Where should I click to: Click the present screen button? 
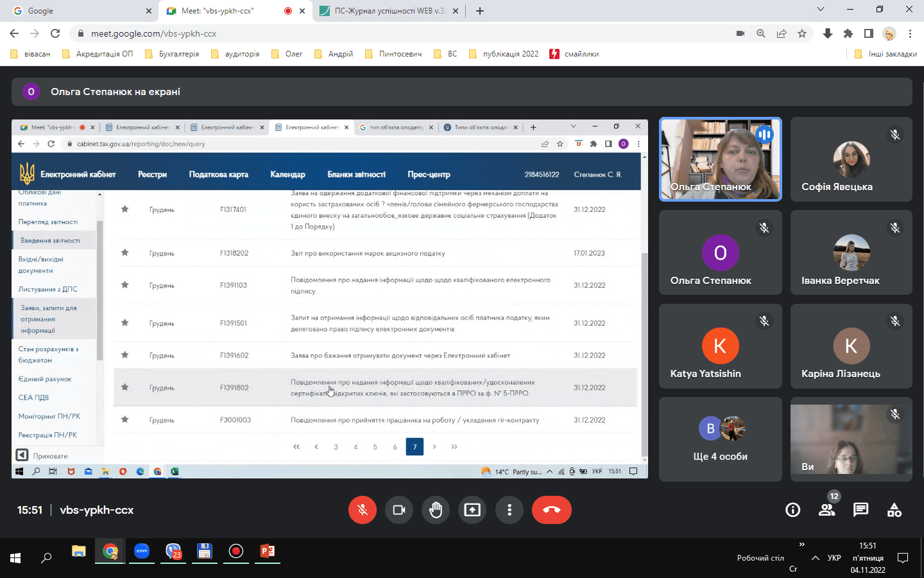(x=472, y=510)
